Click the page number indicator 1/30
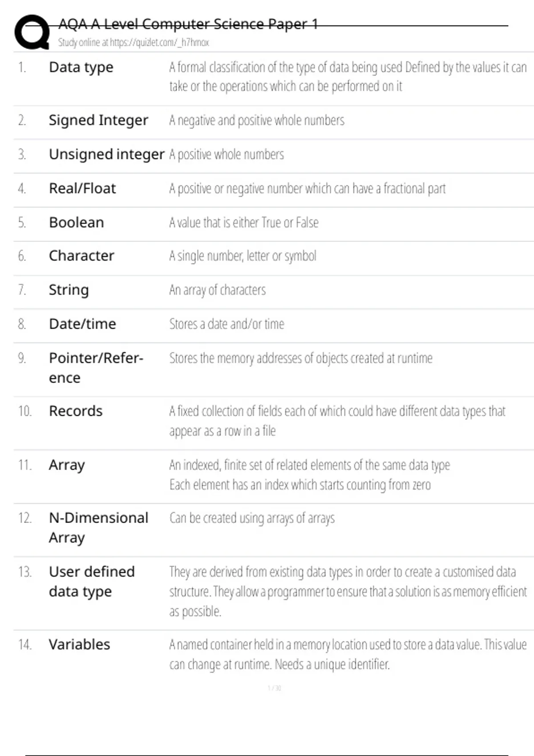 point(274,688)
